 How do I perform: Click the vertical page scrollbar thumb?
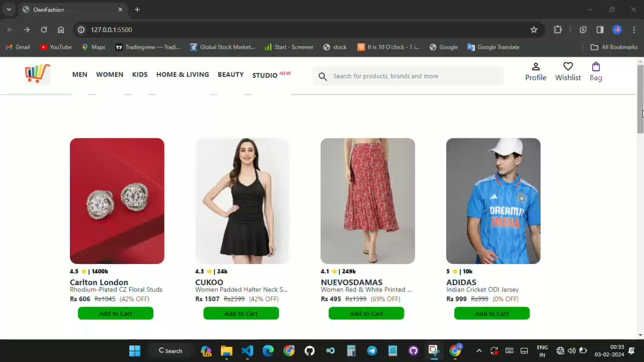click(x=640, y=99)
